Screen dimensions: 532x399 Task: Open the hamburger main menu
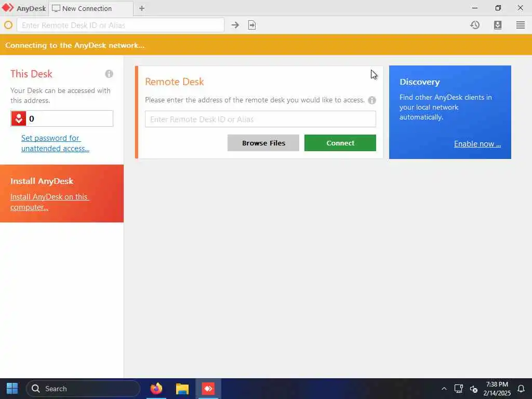[x=521, y=25]
